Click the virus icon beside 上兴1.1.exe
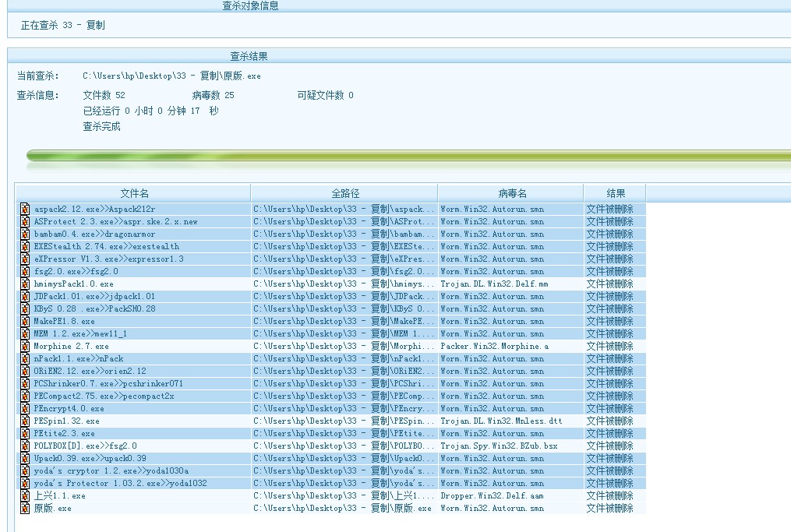The height and width of the screenshot is (532, 791). coord(25,495)
